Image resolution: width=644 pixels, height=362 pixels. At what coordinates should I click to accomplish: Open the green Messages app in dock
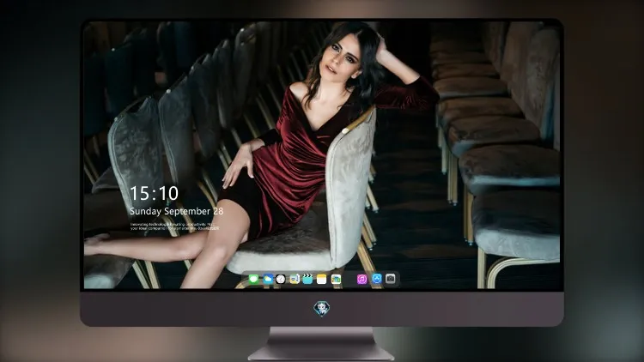pos(254,279)
